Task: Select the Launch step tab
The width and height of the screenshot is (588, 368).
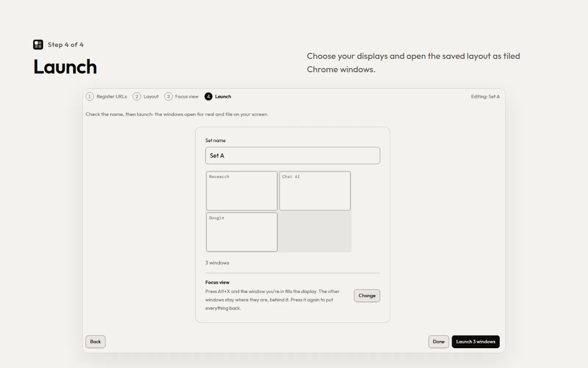Action: [218, 96]
